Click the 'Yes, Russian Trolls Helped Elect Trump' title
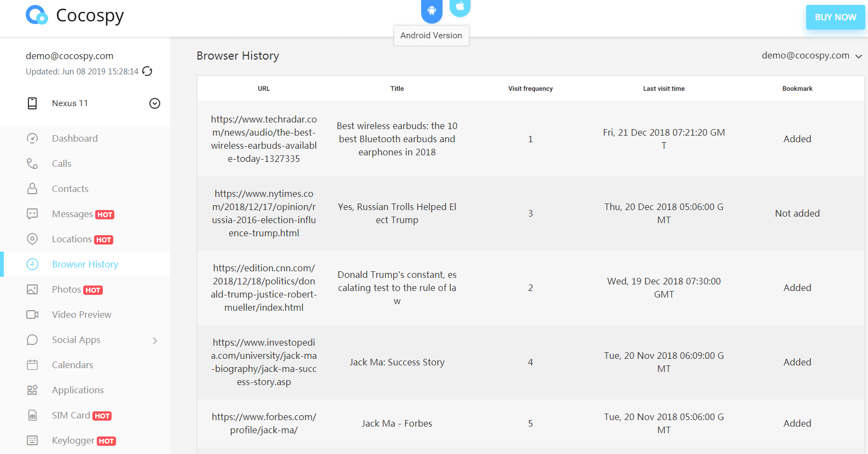The height and width of the screenshot is (454, 868). pyautogui.click(x=397, y=213)
